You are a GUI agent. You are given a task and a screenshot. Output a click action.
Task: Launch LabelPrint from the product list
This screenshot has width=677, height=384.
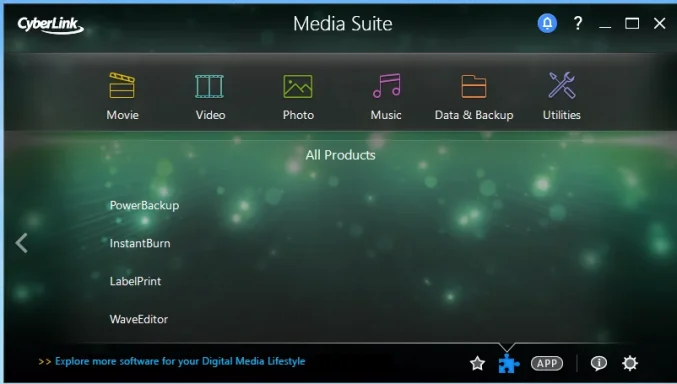(x=135, y=281)
